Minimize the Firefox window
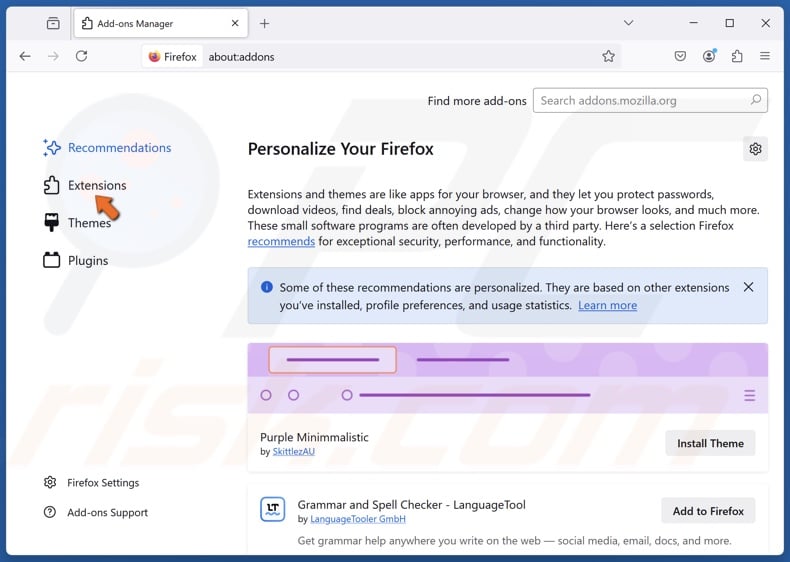This screenshot has height=562, width=790. click(693, 23)
